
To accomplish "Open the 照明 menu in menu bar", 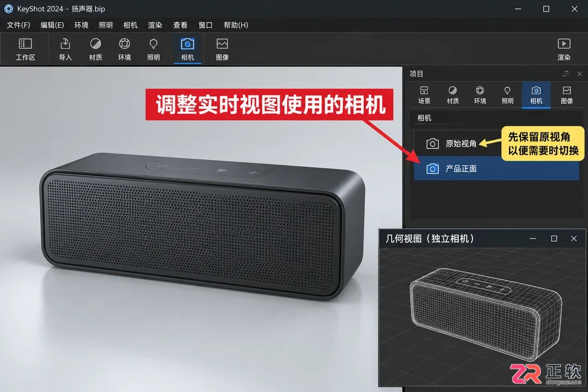I will coord(106,25).
